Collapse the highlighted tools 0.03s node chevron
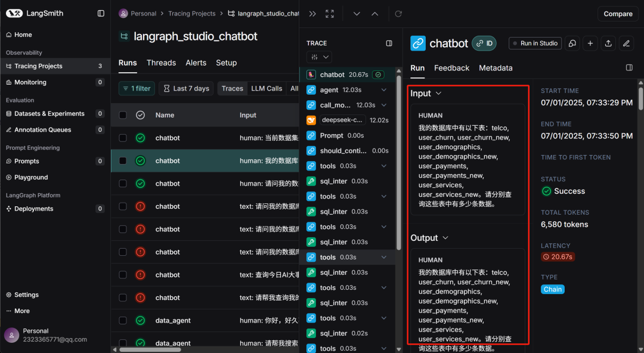This screenshot has width=644, height=353. [x=383, y=257]
